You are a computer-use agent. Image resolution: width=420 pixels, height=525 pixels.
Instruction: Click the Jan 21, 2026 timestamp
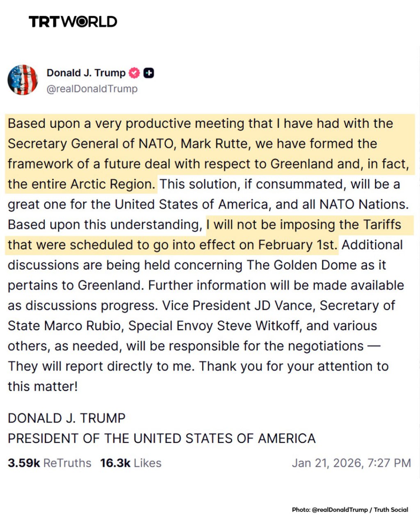click(351, 463)
